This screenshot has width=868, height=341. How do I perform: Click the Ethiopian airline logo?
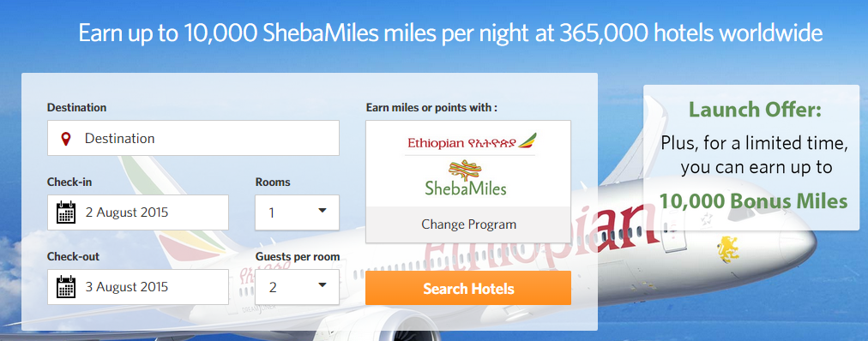coord(472,141)
